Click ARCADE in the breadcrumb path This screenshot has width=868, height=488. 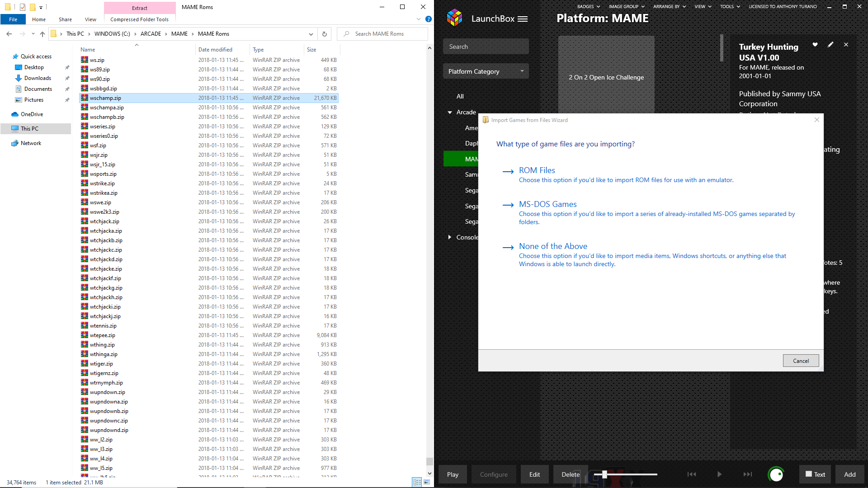click(151, 34)
